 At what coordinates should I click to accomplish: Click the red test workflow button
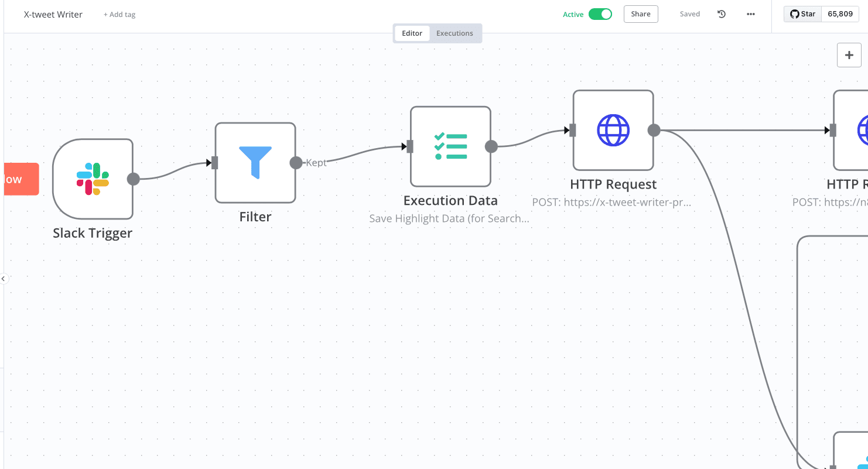click(x=21, y=179)
